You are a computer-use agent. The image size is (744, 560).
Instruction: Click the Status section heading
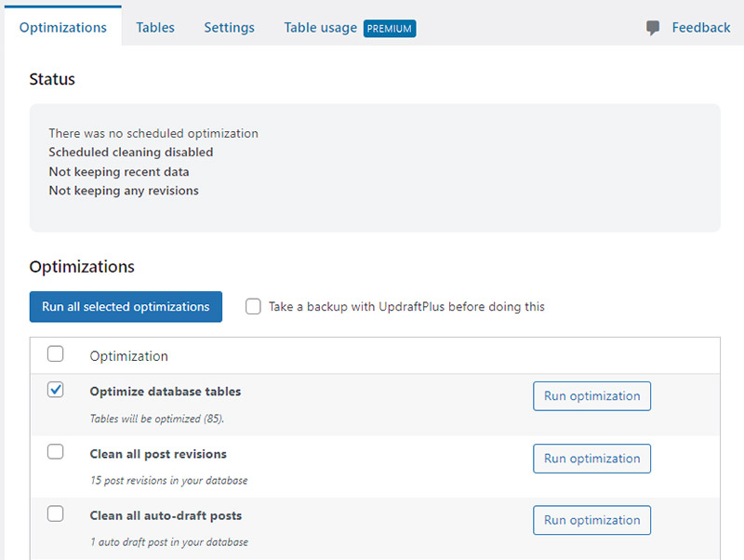click(51, 79)
